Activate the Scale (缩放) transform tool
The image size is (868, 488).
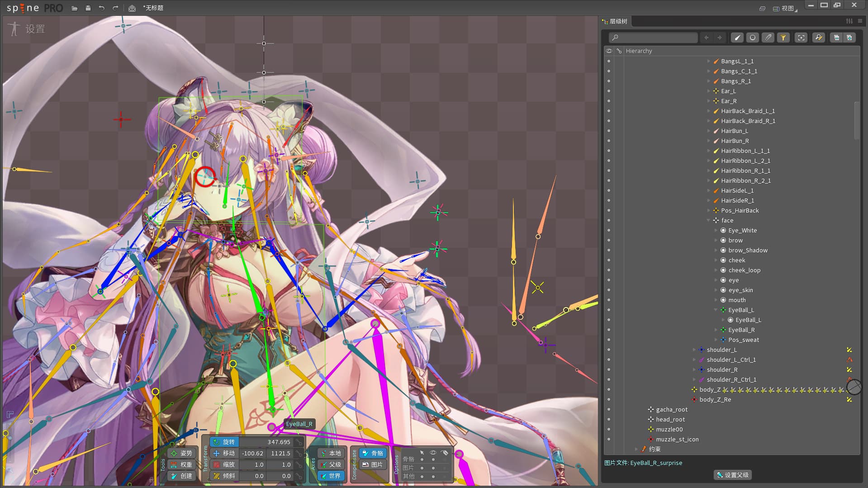point(224,464)
